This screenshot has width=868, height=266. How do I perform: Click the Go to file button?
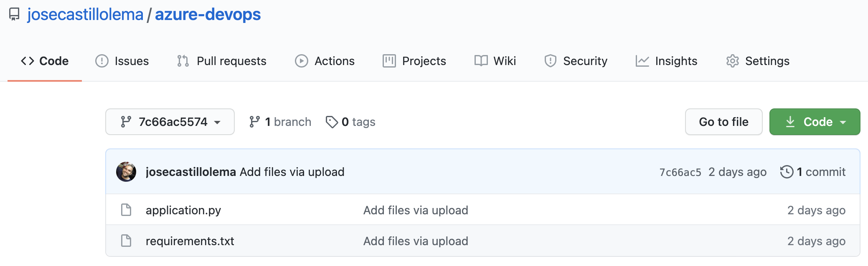(724, 122)
